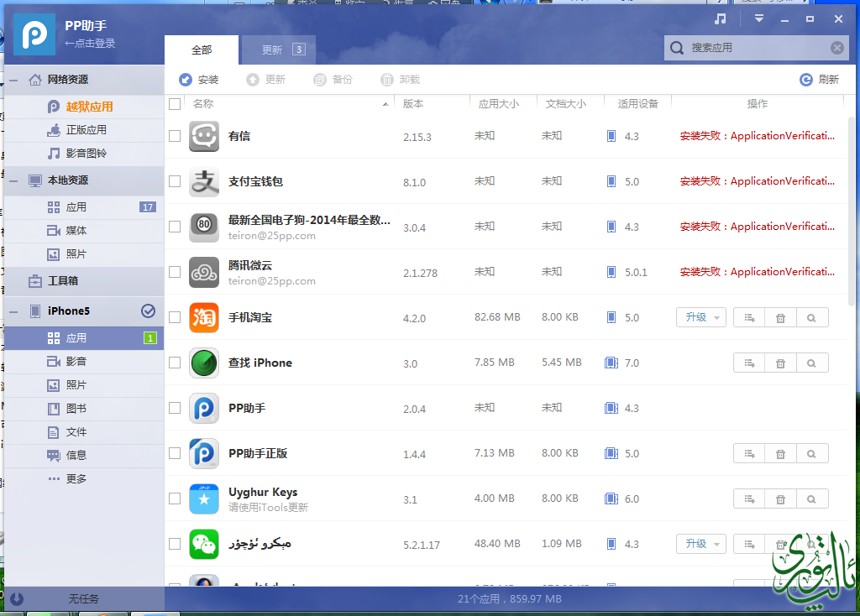Click the 支付宝钱包 app icon
The height and width of the screenshot is (616, 860).
pyautogui.click(x=204, y=181)
